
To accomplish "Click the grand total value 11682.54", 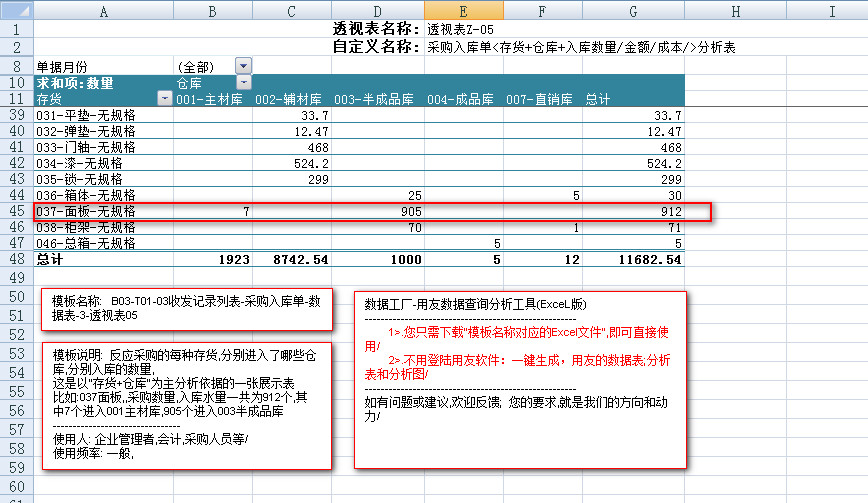I will (647, 260).
